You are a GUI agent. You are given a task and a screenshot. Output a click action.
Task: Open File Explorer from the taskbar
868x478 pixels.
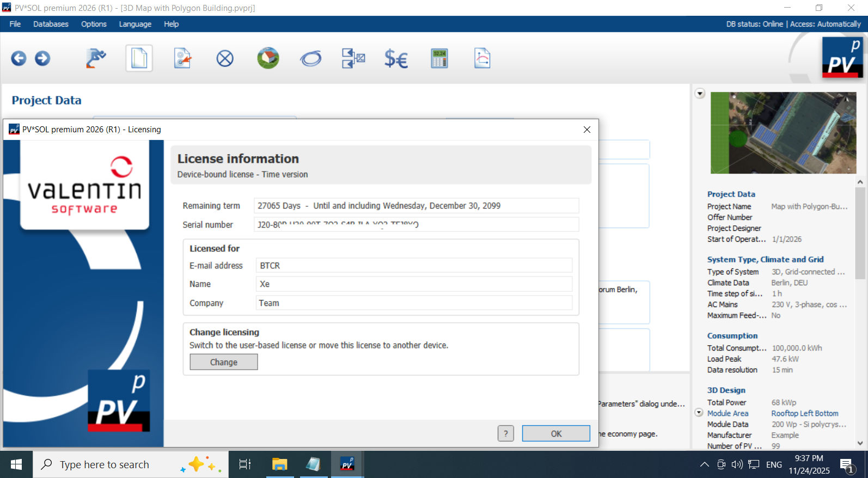279,464
